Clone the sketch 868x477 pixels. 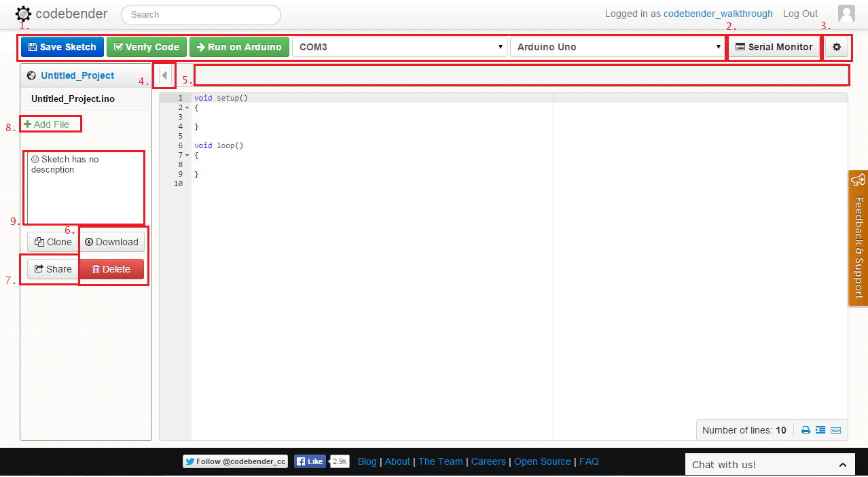click(x=53, y=242)
